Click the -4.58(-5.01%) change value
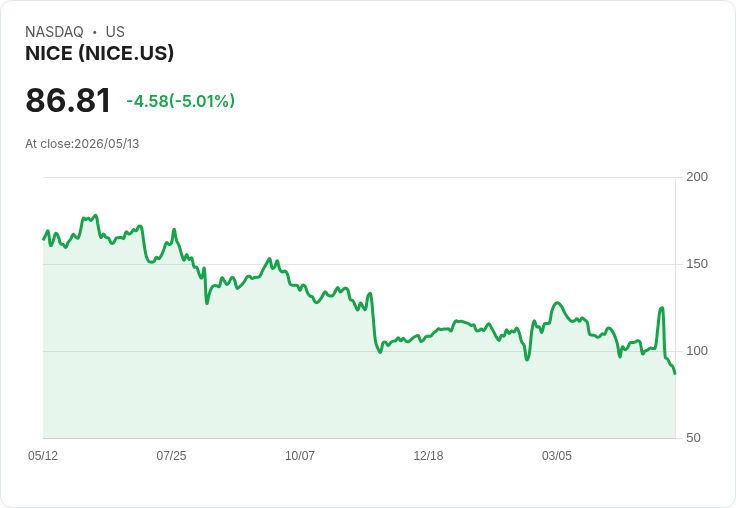Image resolution: width=736 pixels, height=508 pixels. (x=181, y=101)
